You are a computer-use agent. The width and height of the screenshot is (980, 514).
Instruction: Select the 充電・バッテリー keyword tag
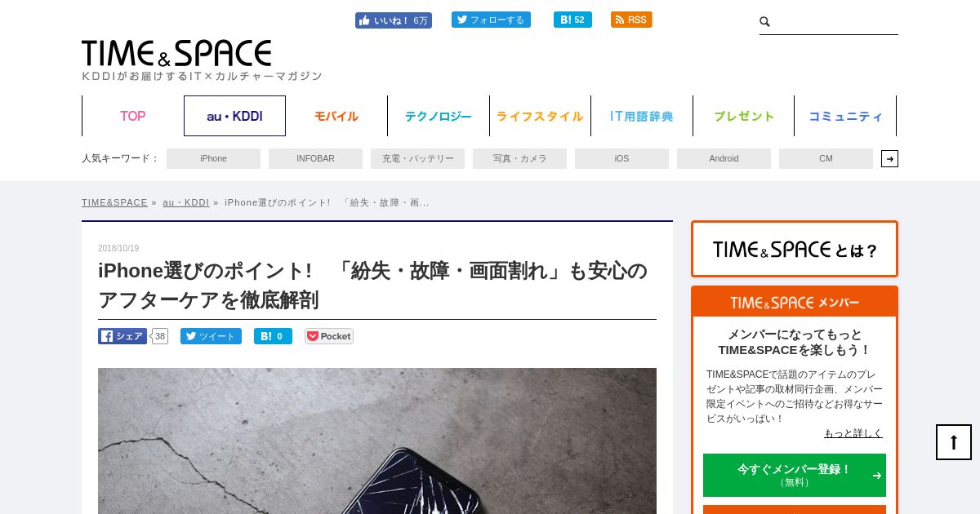417,158
